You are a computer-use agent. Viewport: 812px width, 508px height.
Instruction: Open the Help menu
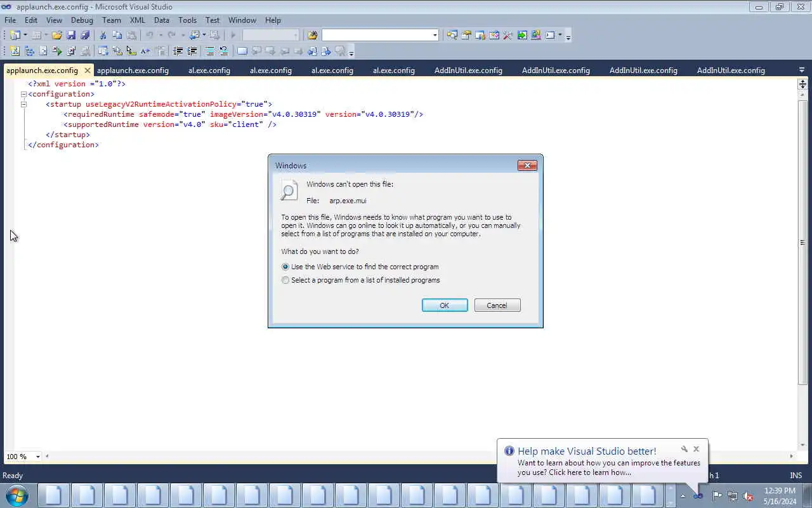[x=273, y=20]
